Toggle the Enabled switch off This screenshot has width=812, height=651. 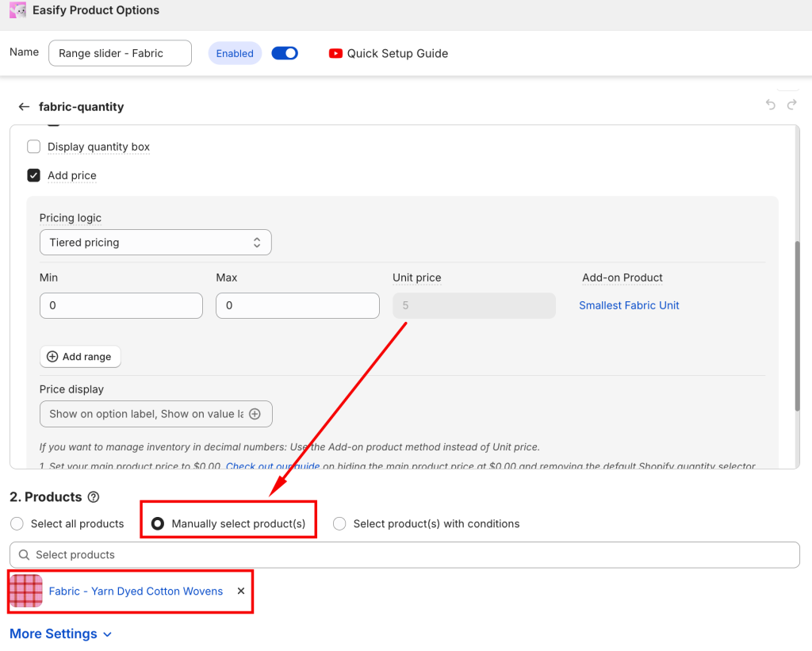tap(285, 53)
